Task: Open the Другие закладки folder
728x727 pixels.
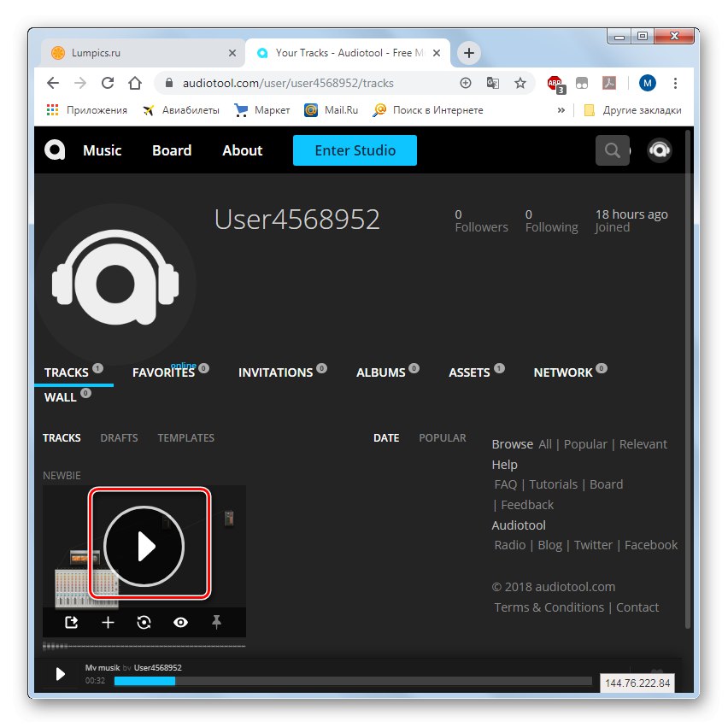Action: [x=633, y=110]
